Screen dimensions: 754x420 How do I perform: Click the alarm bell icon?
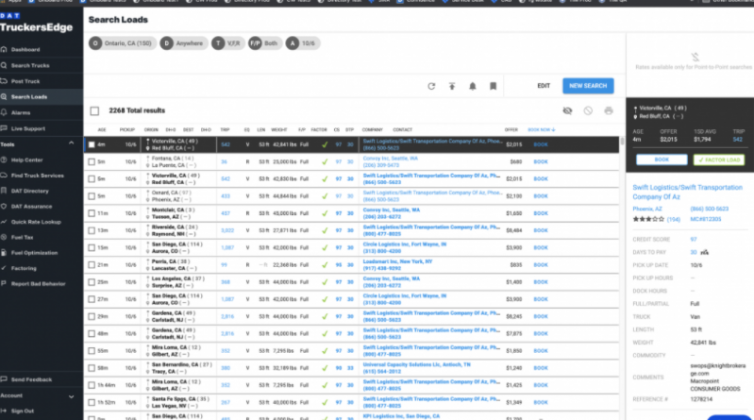click(x=472, y=86)
